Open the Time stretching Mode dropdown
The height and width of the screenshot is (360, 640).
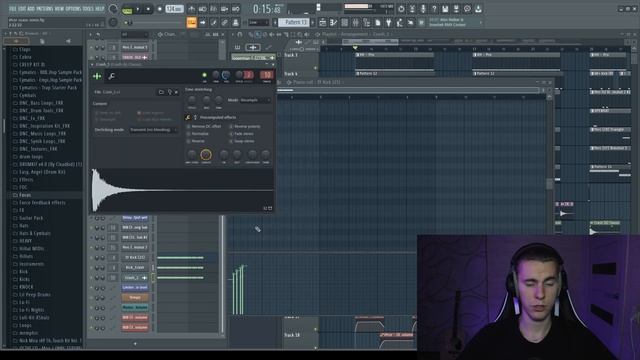pyautogui.click(x=255, y=100)
